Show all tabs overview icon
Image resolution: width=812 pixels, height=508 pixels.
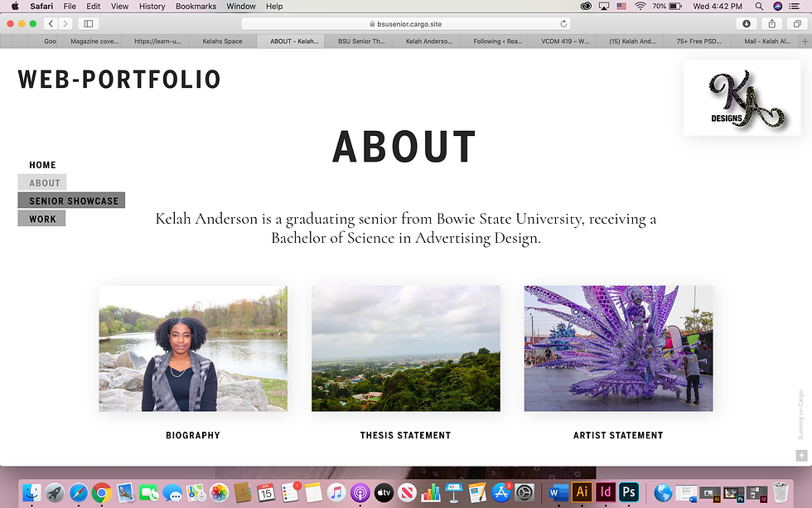coord(797,24)
